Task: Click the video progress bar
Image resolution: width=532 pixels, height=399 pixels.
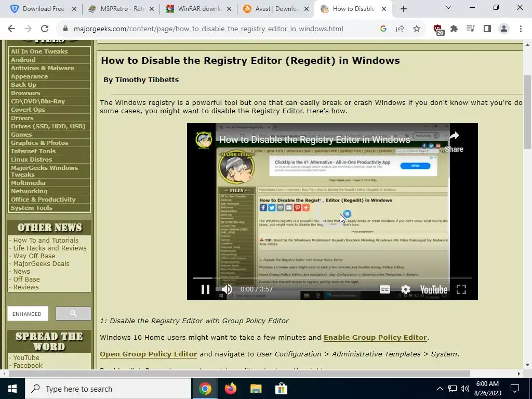Action: [x=332, y=278]
